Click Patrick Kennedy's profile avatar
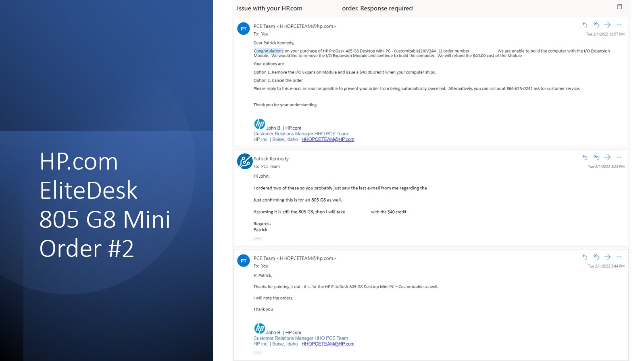 (245, 162)
